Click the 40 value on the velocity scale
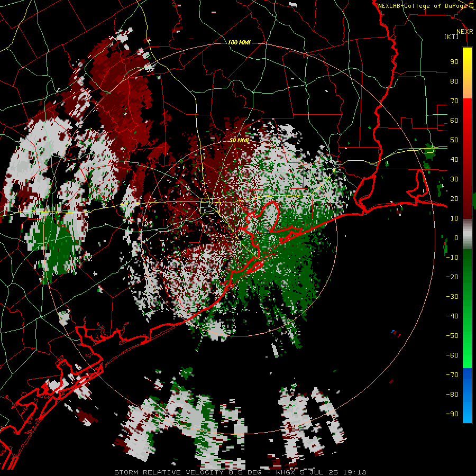 [454, 160]
